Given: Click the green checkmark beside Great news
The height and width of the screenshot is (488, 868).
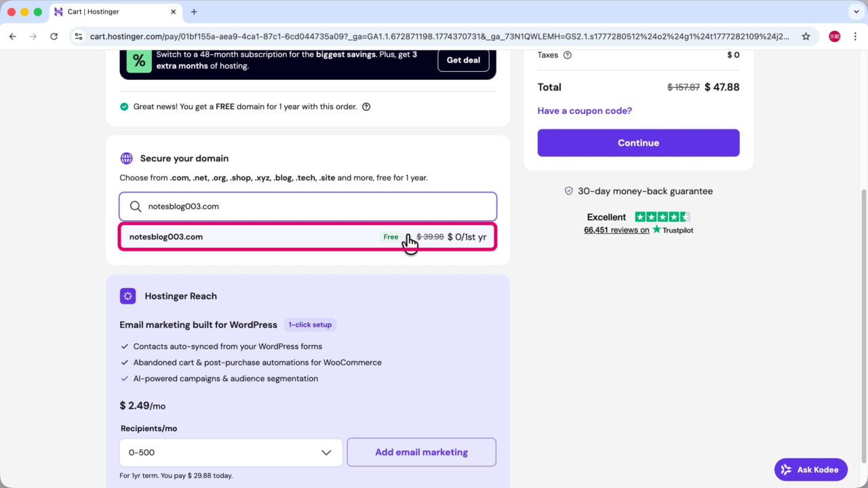Looking at the screenshot, I should pyautogui.click(x=124, y=106).
